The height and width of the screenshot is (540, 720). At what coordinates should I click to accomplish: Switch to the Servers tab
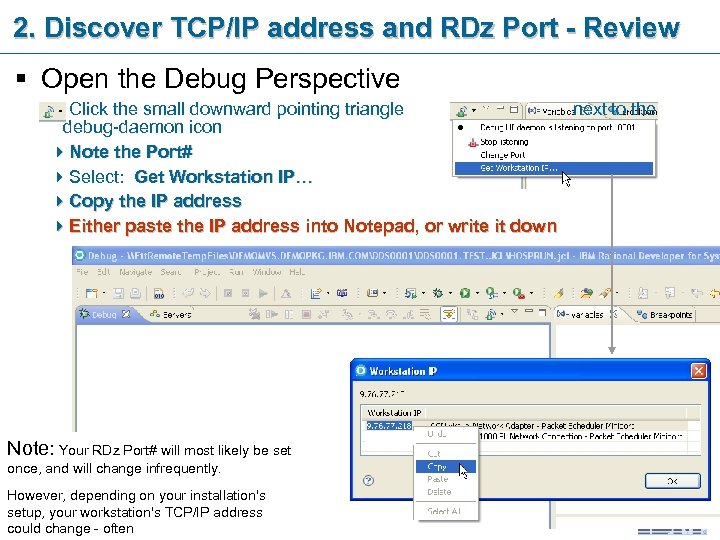tap(171, 315)
